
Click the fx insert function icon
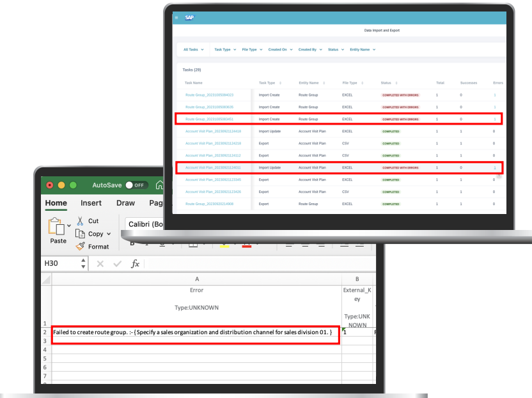coord(135,263)
